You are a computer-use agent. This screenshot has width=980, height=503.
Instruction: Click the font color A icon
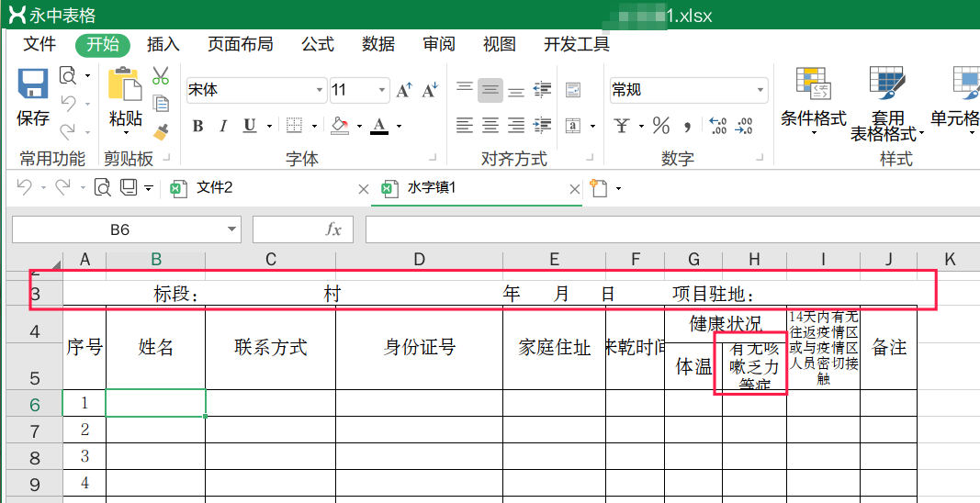click(379, 126)
